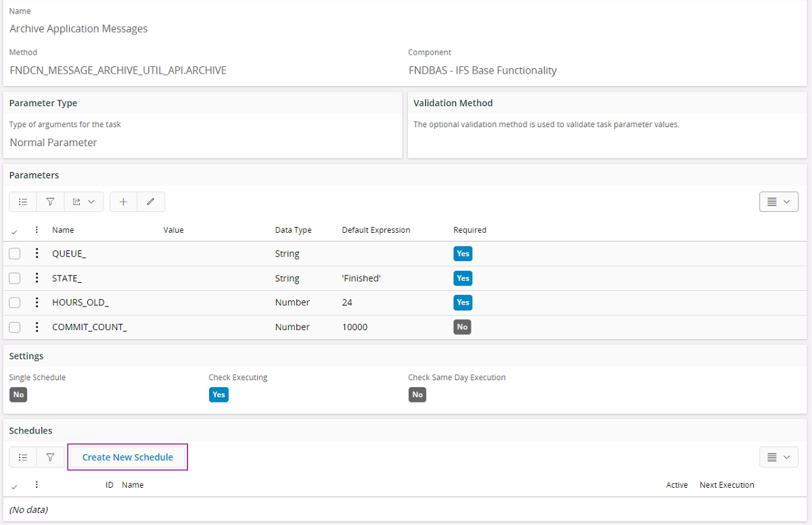The image size is (812, 525).
Task: Sort by Data Type column header
Action: pyautogui.click(x=293, y=230)
